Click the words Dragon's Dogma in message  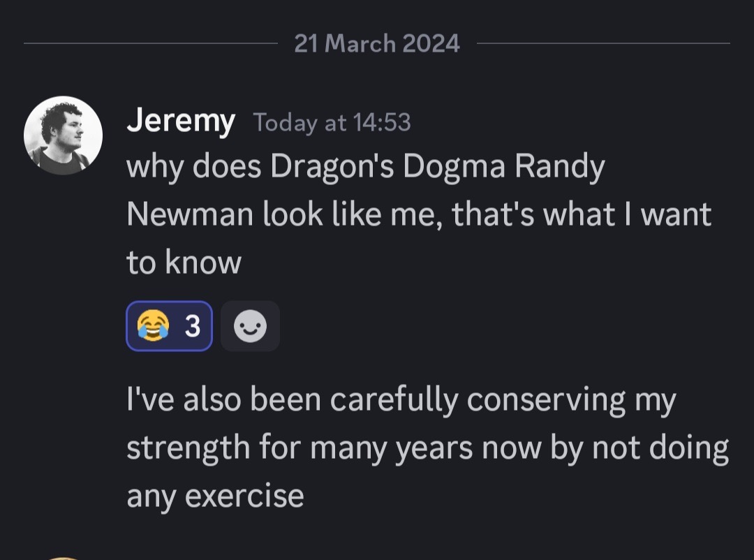point(387,166)
